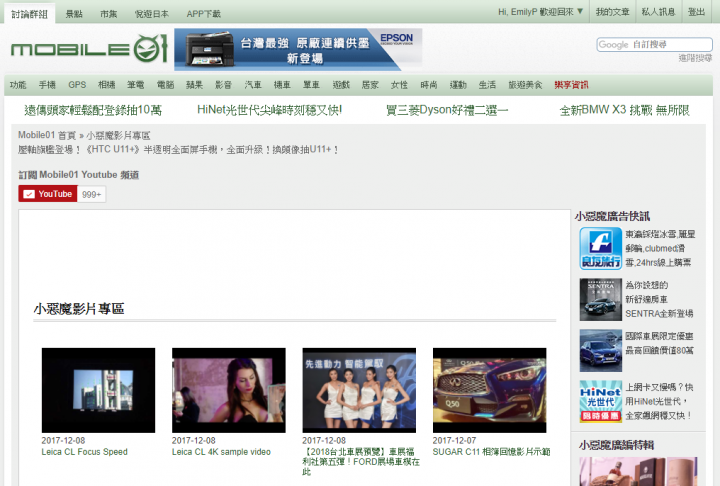Open the 功能 menu
The width and height of the screenshot is (720, 486).
point(18,85)
